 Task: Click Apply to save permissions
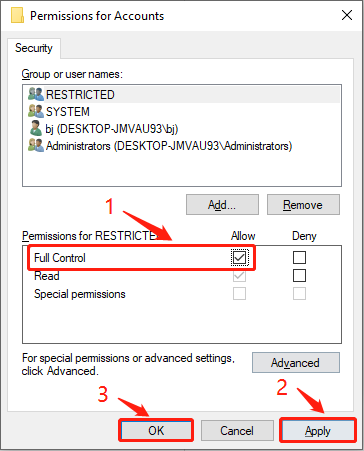click(318, 431)
